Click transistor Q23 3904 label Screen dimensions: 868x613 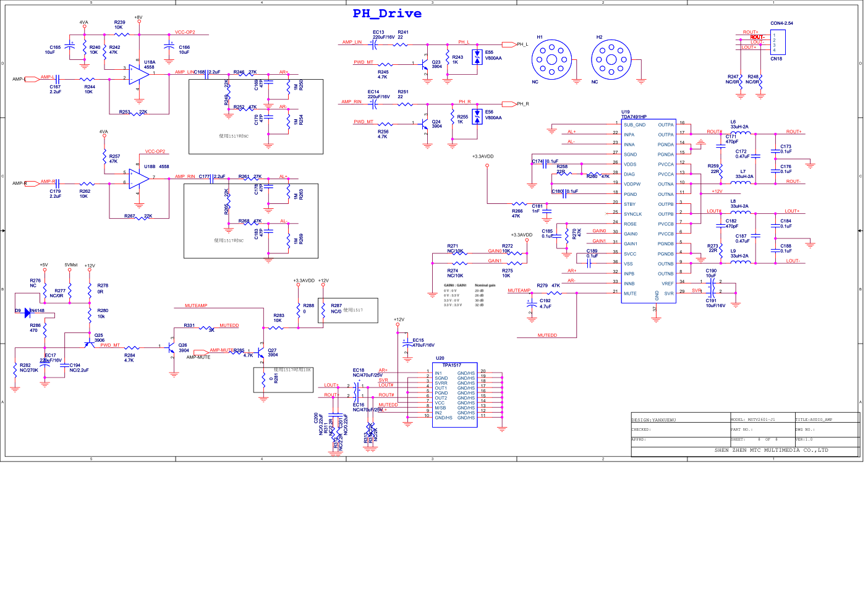(436, 64)
